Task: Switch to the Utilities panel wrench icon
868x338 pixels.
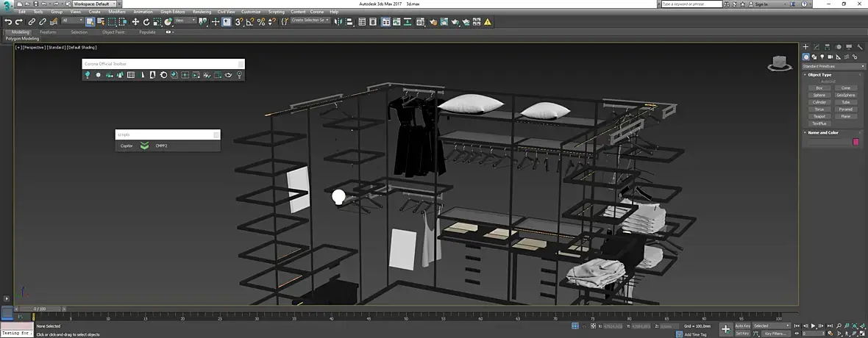Action: point(858,47)
